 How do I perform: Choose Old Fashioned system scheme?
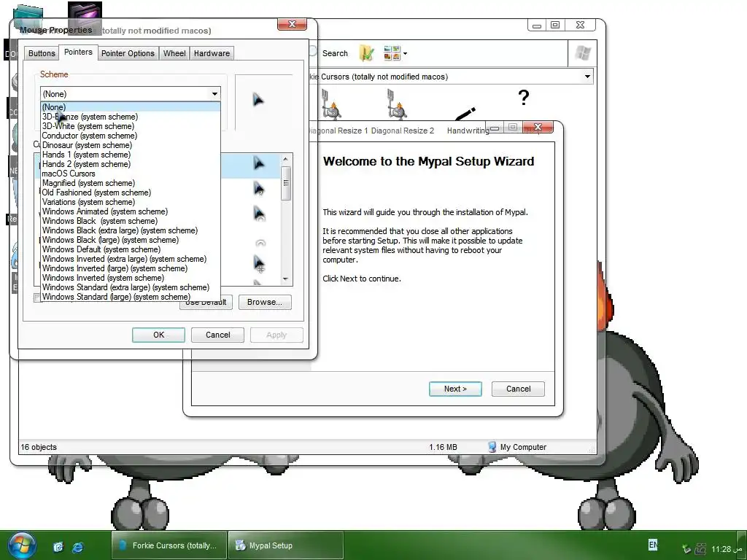click(x=131, y=192)
